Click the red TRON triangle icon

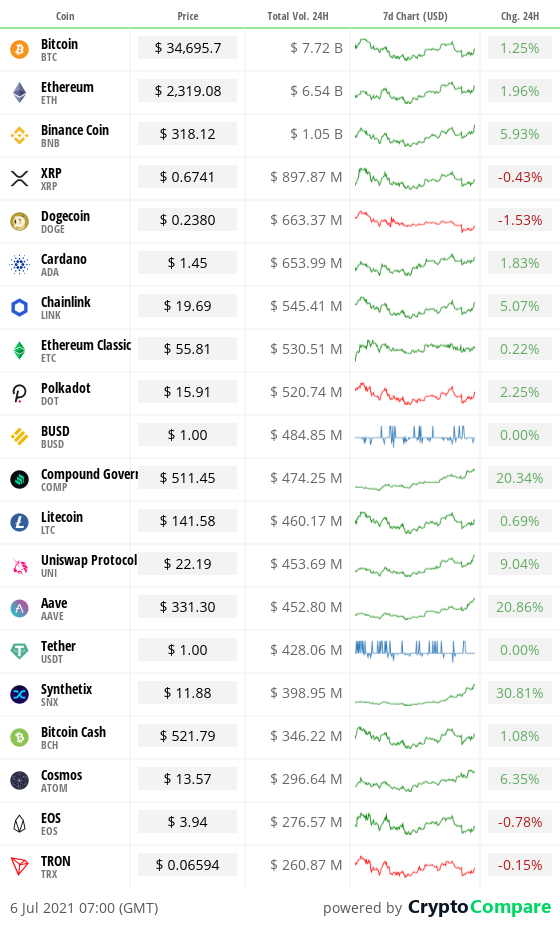point(20,866)
